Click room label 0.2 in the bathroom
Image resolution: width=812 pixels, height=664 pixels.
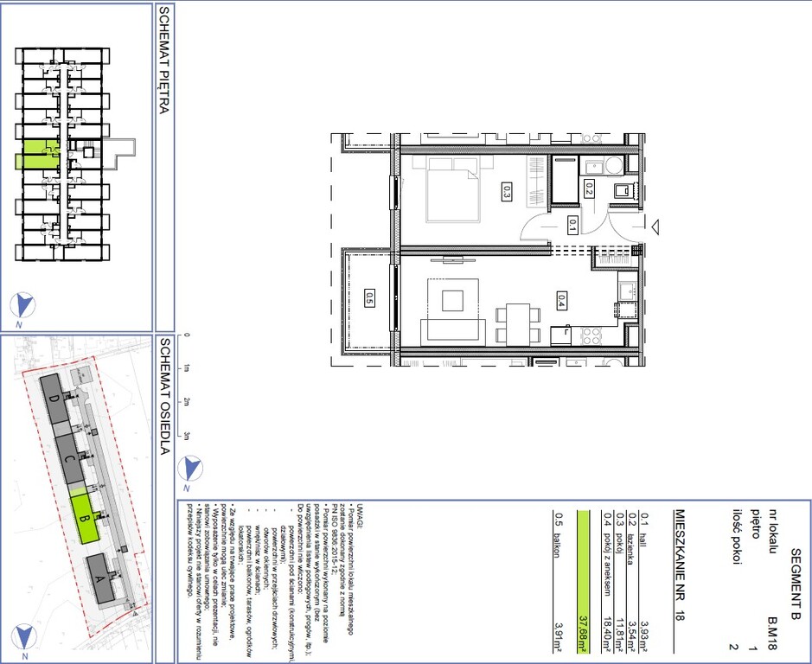588,188
